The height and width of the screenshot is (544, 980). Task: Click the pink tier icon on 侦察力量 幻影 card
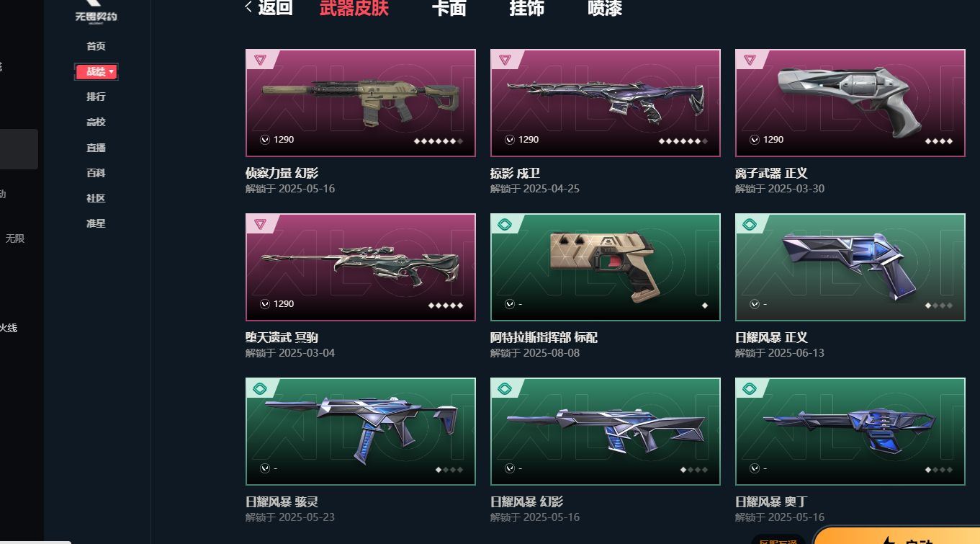tap(260, 61)
